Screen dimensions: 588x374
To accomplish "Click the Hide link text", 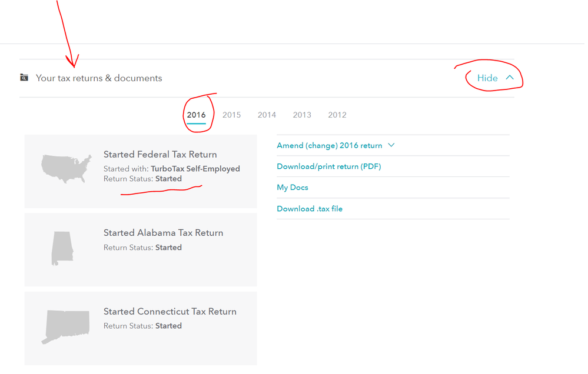I will [487, 78].
